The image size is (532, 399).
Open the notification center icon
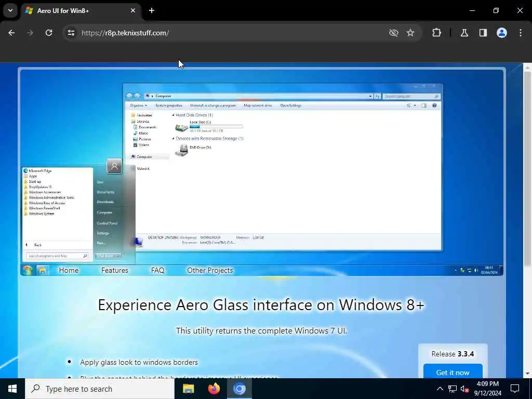click(x=515, y=389)
